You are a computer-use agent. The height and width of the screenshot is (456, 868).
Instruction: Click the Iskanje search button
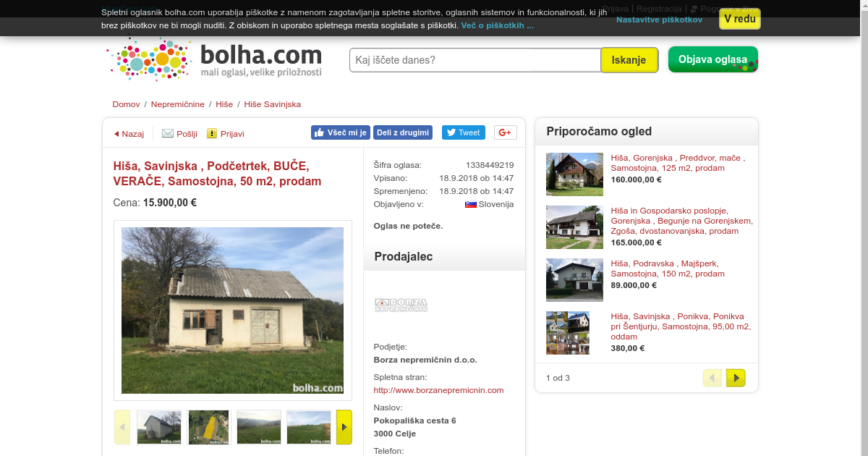pos(629,60)
